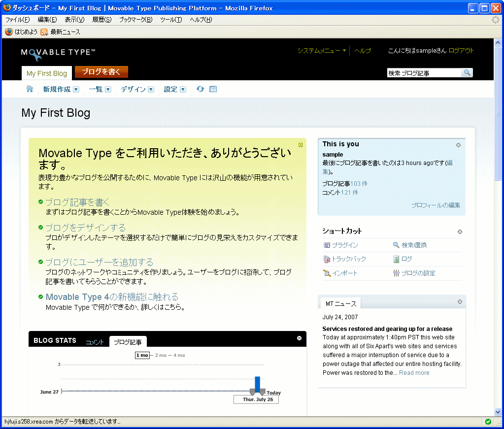Open the Firefox ヘルプ menu
This screenshot has height=429, width=504.
click(201, 20)
